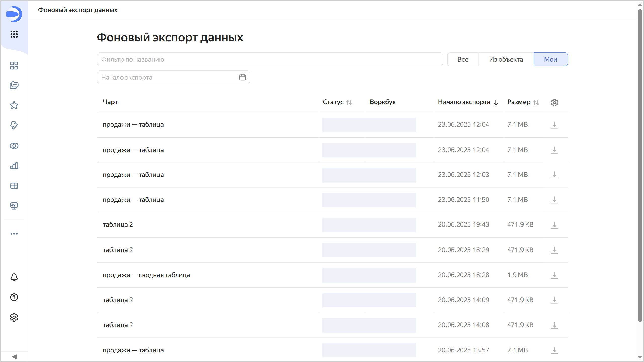
Task: Open collections icon in left sidebar
Action: point(14,85)
